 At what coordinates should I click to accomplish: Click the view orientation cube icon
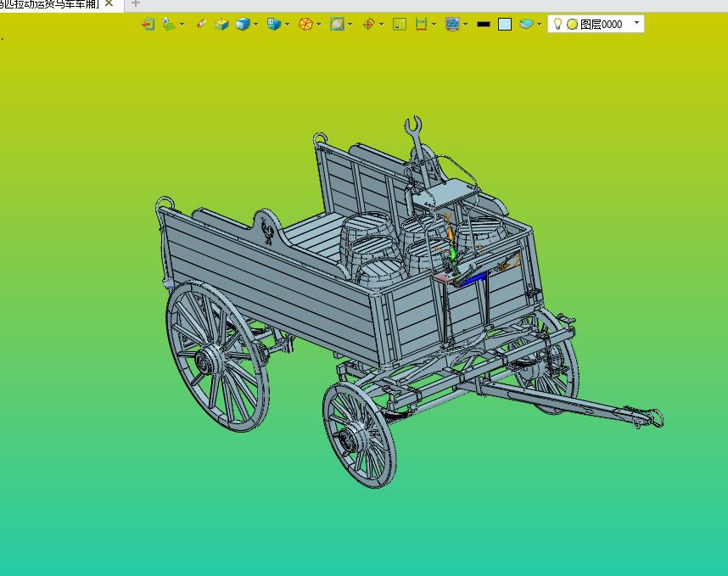(x=274, y=24)
